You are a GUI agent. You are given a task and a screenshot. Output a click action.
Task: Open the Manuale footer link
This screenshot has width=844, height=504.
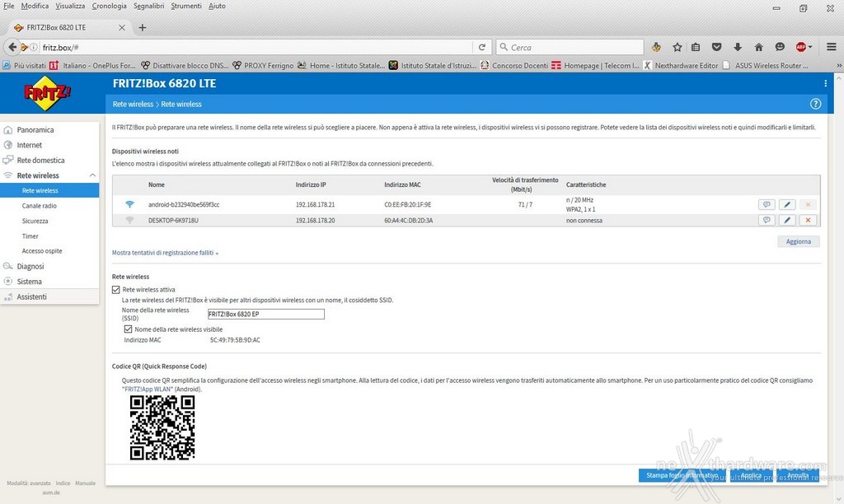click(x=85, y=483)
